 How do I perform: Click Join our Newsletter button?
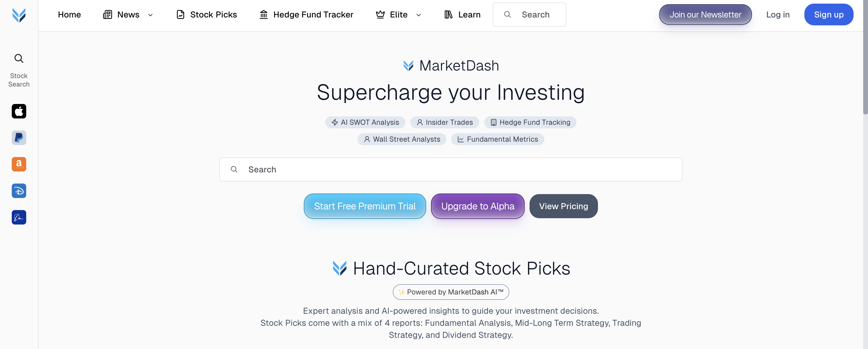(705, 15)
